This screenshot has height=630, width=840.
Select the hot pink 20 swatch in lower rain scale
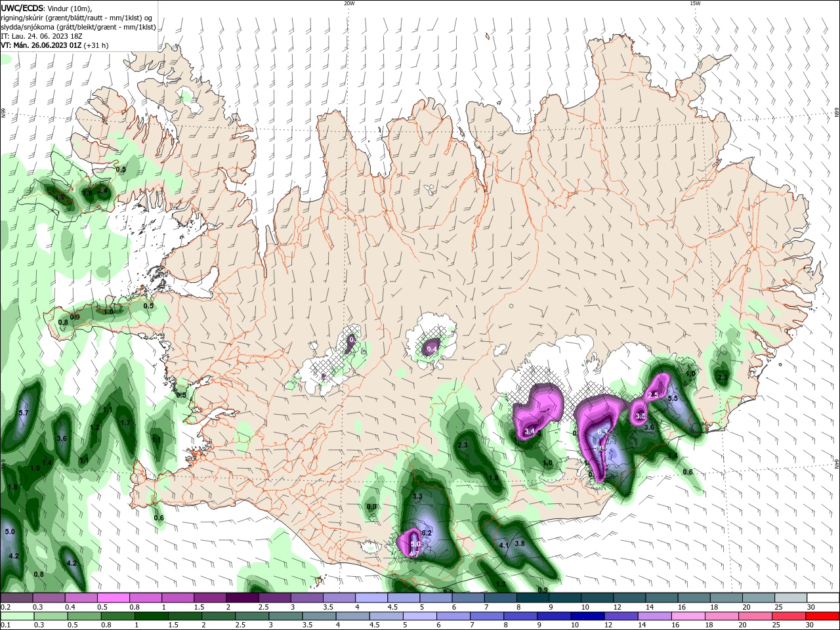756,617
